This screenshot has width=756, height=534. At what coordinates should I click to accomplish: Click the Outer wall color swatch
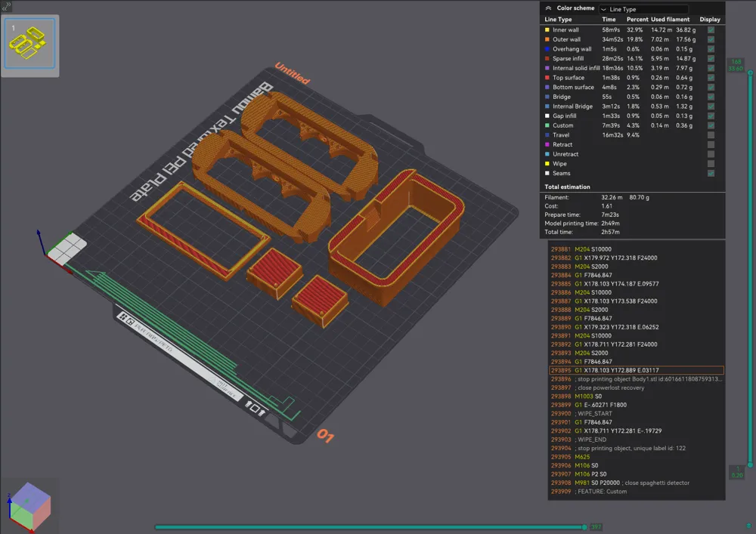click(546, 39)
